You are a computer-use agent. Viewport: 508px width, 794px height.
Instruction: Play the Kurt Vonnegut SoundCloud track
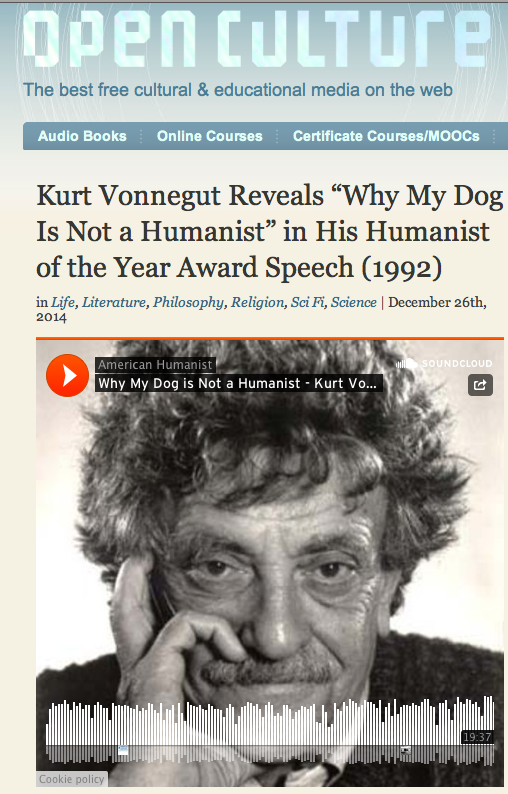67,375
